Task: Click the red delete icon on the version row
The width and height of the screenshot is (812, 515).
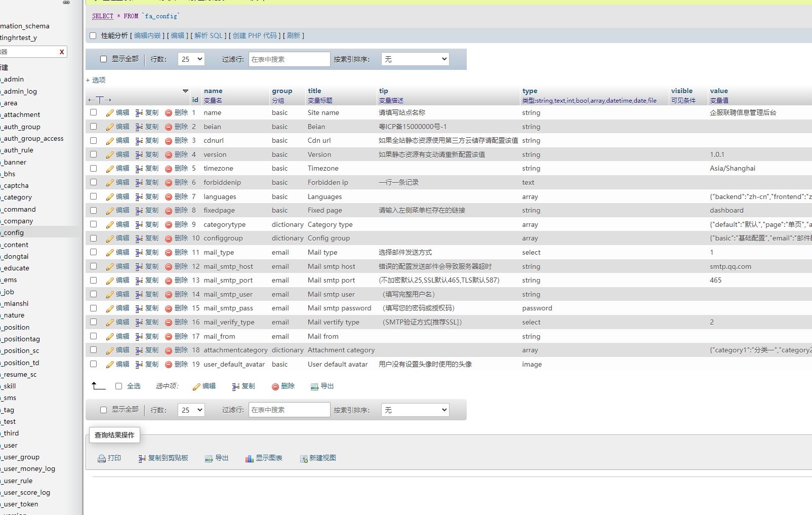Action: (x=168, y=154)
